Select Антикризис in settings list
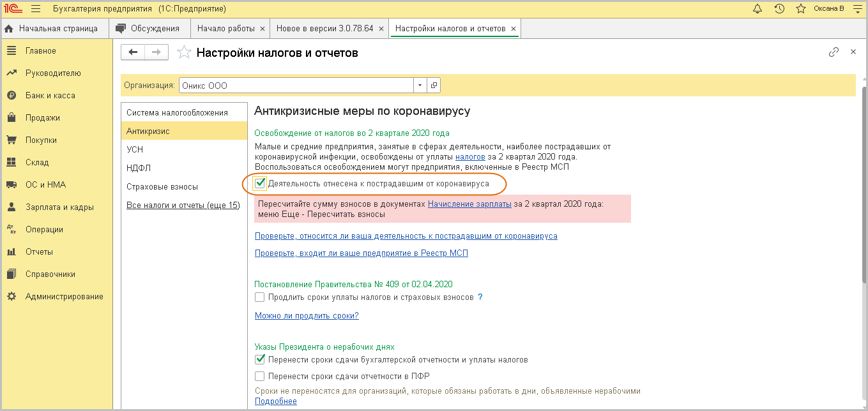Image resolution: width=868 pixels, height=411 pixels. [184, 131]
